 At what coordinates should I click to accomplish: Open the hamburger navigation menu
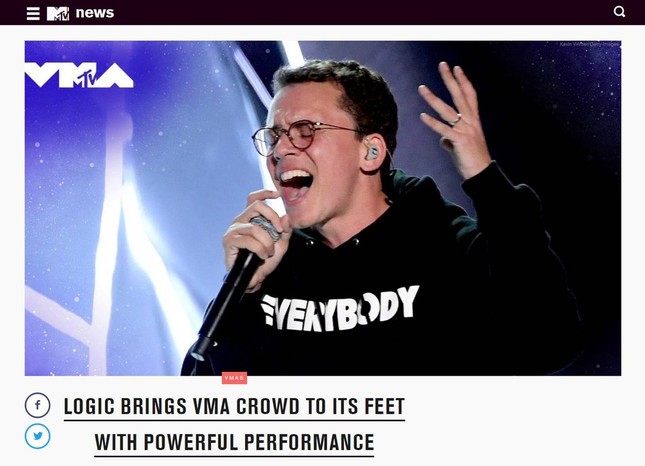coord(33,13)
